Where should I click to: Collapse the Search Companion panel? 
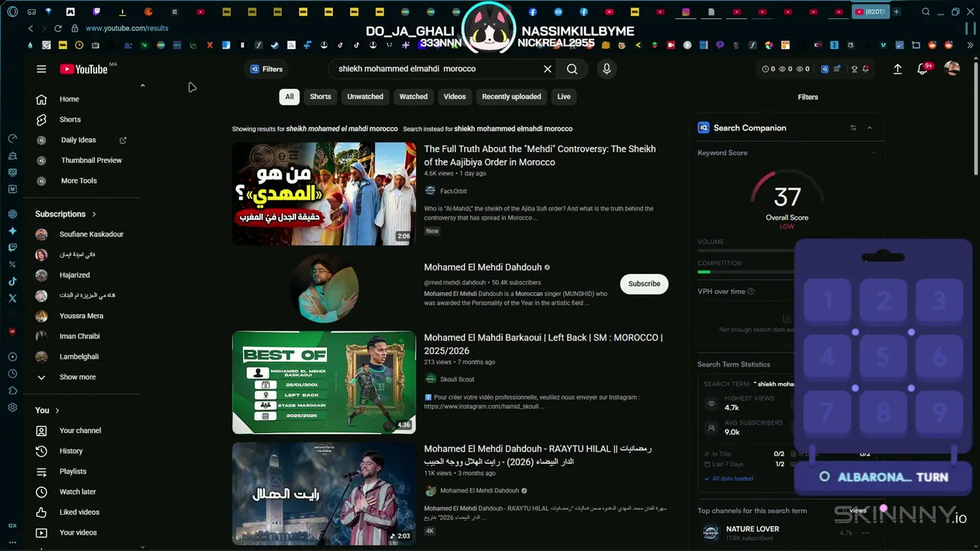coord(870,128)
